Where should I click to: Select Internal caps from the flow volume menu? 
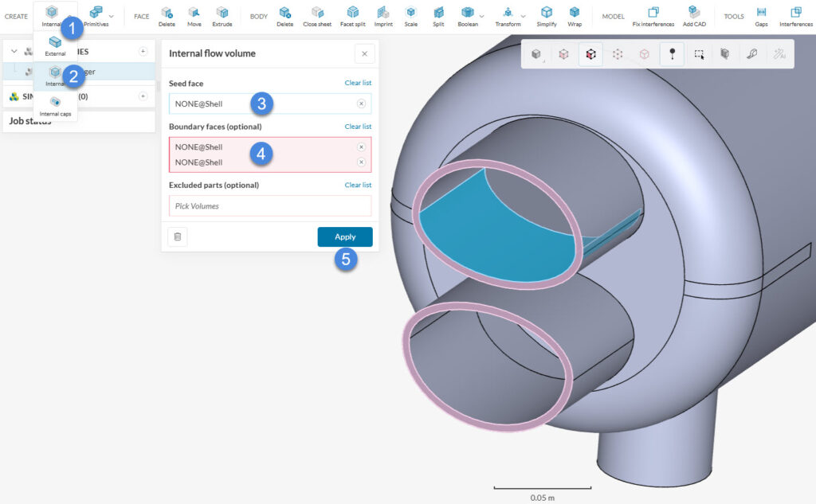[x=54, y=104]
